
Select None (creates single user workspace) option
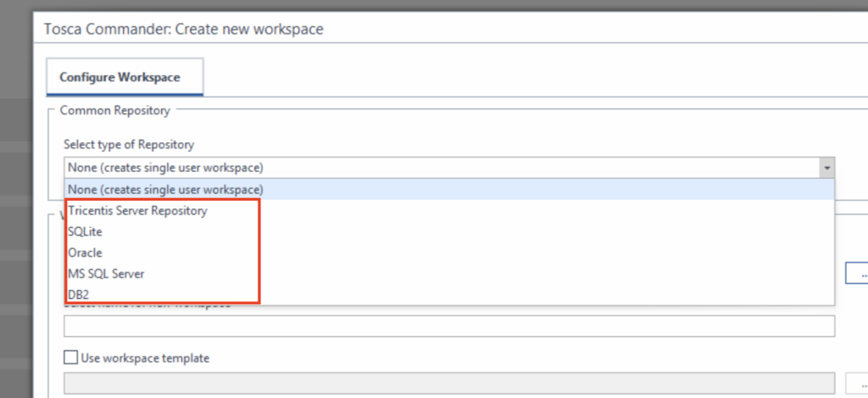pos(449,190)
